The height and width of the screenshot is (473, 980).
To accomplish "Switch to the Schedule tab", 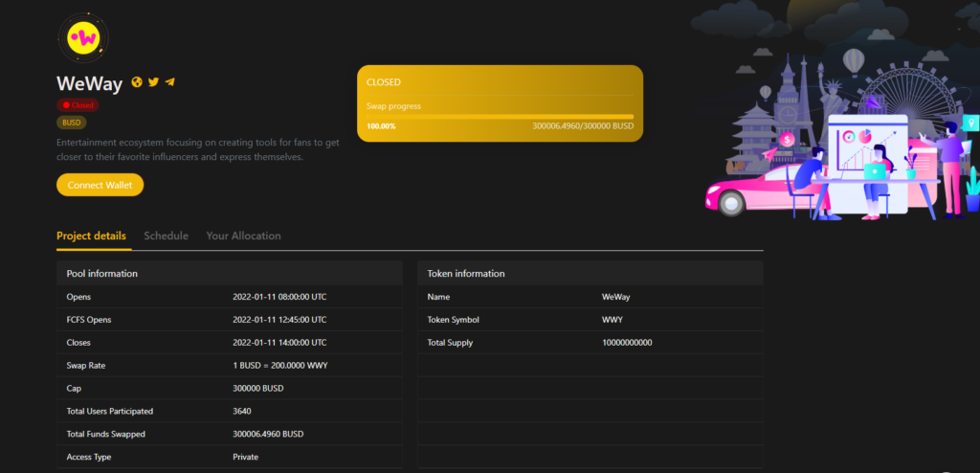I will [x=167, y=236].
